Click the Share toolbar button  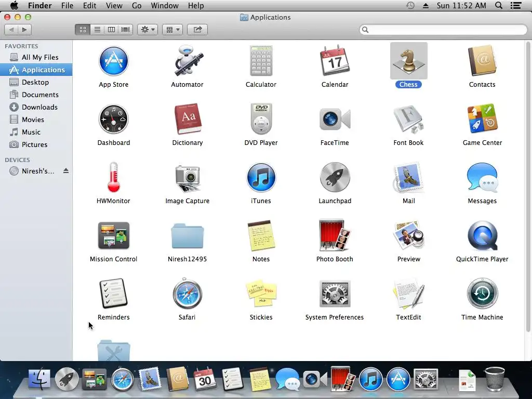point(197,30)
